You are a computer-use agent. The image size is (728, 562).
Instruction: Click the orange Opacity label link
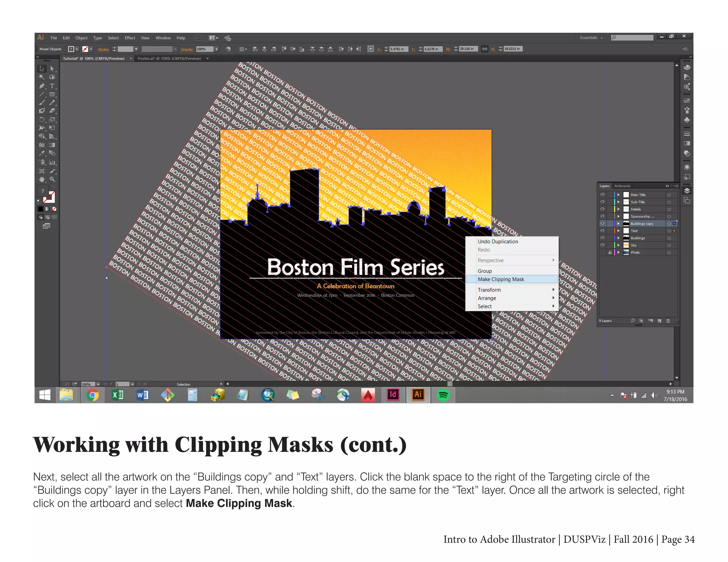[187, 49]
